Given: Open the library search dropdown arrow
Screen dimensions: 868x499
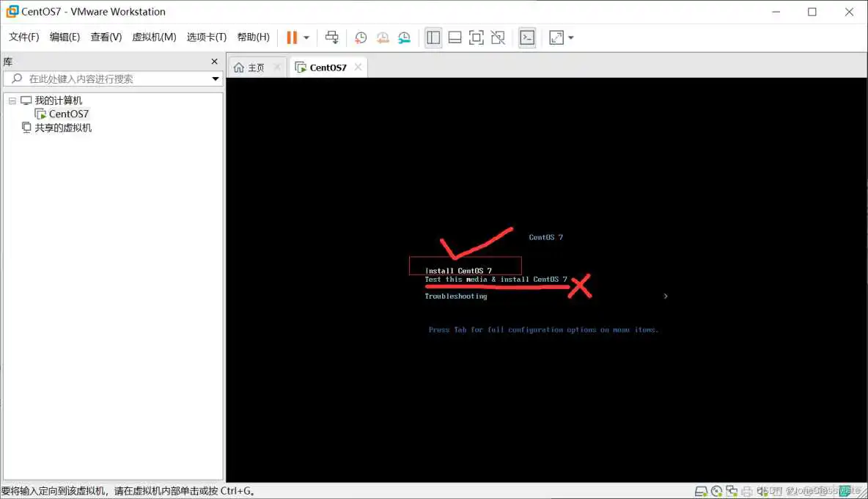Looking at the screenshot, I should coord(215,79).
